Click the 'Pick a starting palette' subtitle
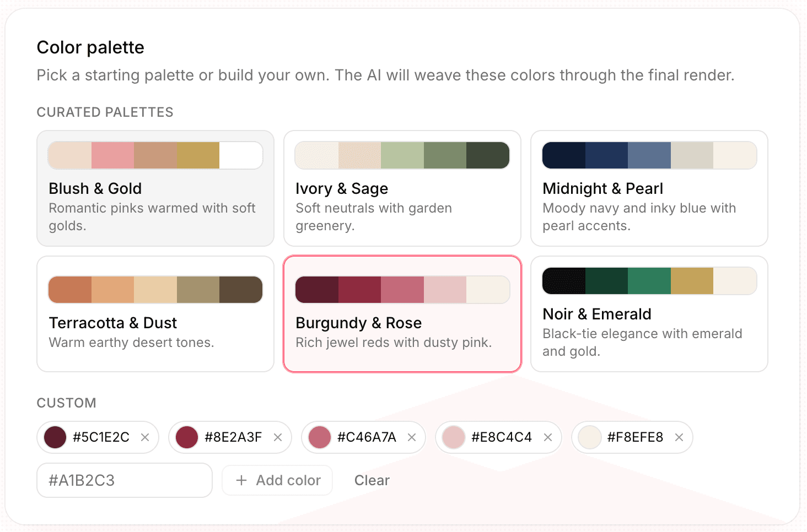Image resolution: width=807 pixels, height=532 pixels. coord(385,75)
